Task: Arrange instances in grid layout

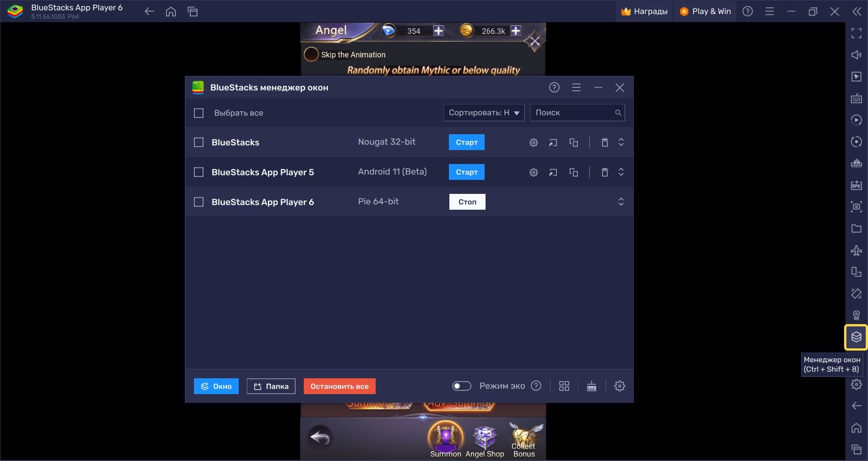Action: tap(564, 386)
